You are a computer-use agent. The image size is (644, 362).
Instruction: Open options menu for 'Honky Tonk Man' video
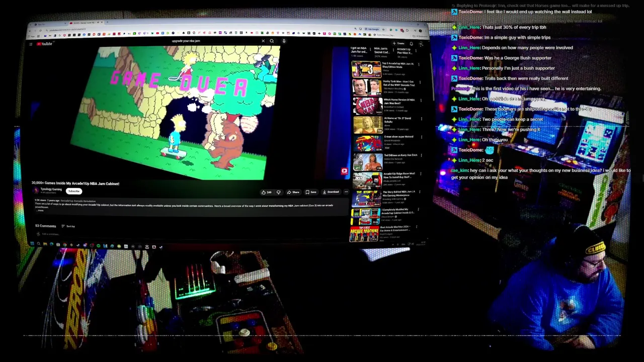click(421, 82)
